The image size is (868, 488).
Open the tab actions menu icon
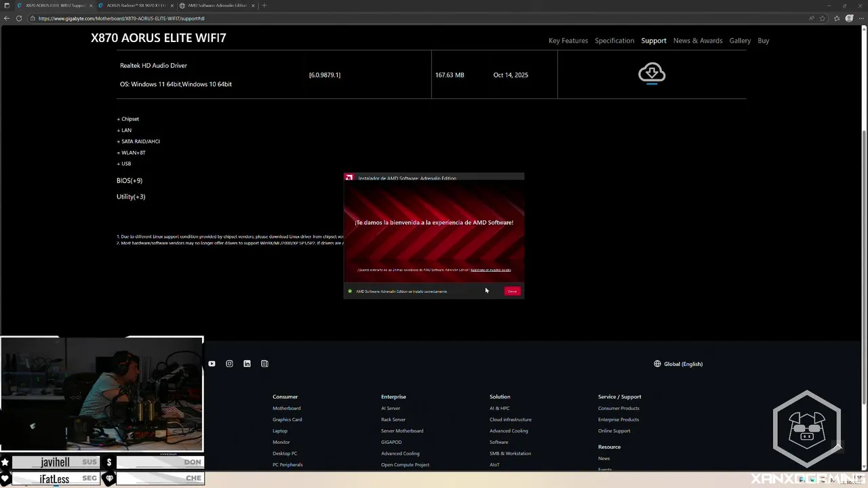(6, 5)
